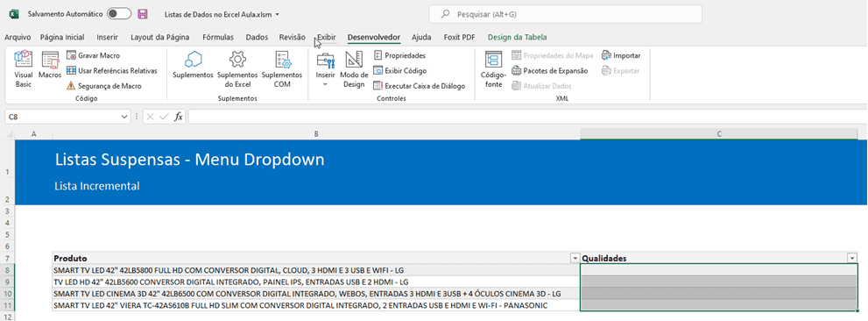Select the SMART TV LED 42" 42LB5800 cell
868x321 pixels.
pos(316,270)
